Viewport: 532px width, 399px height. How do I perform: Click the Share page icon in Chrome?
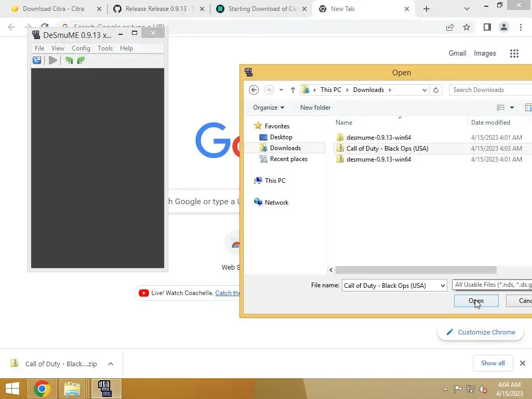coord(450,27)
